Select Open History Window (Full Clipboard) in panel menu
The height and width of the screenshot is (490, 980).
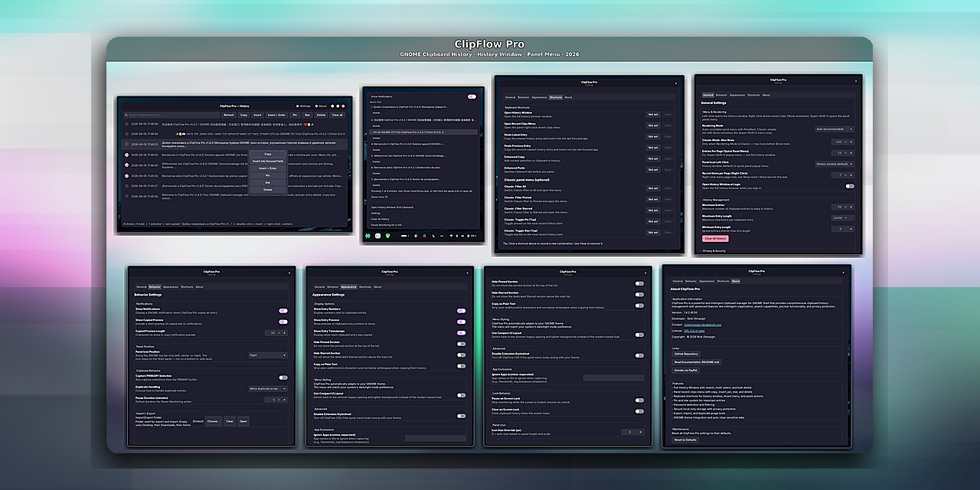[x=393, y=207]
